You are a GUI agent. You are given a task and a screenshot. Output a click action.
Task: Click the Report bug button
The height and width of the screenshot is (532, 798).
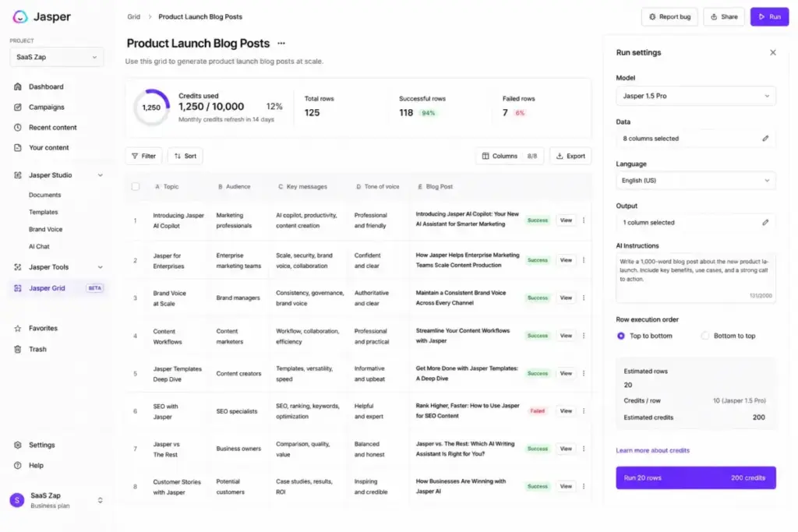669,17
